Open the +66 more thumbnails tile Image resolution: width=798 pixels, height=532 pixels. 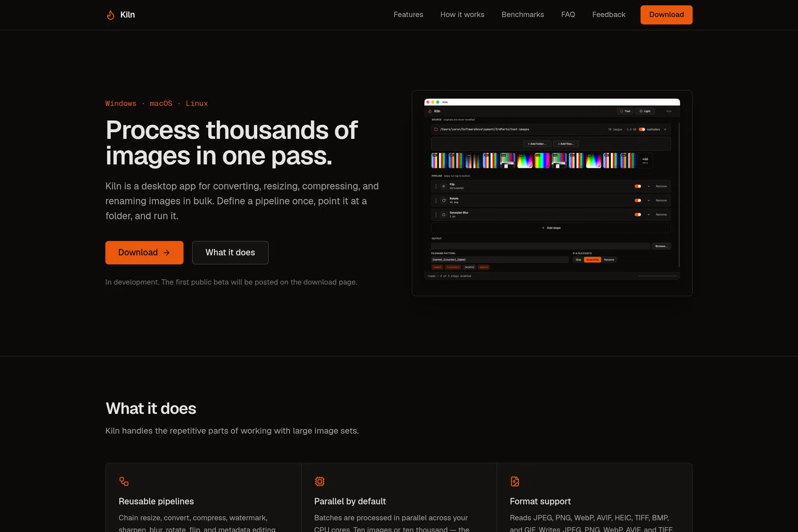(645, 160)
